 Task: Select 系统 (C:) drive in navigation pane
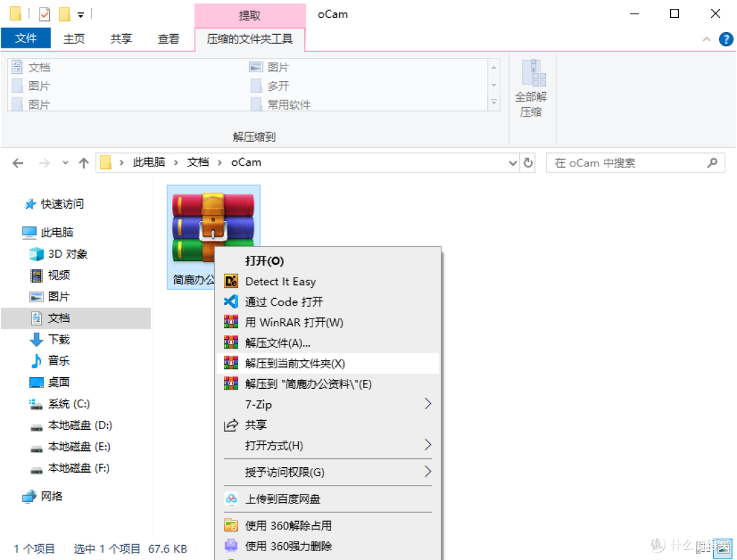69,404
